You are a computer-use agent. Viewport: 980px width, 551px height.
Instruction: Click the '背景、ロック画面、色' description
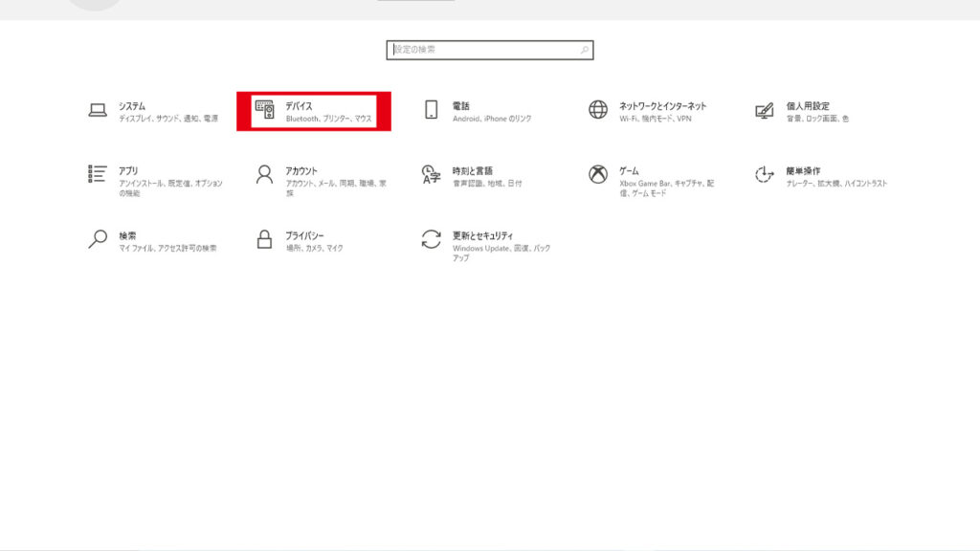pos(817,119)
